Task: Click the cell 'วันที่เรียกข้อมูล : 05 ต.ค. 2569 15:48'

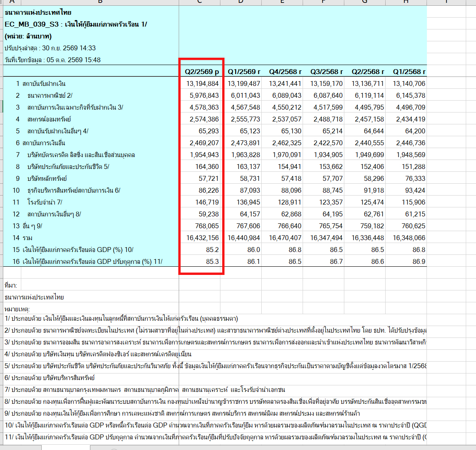Action: [52, 60]
